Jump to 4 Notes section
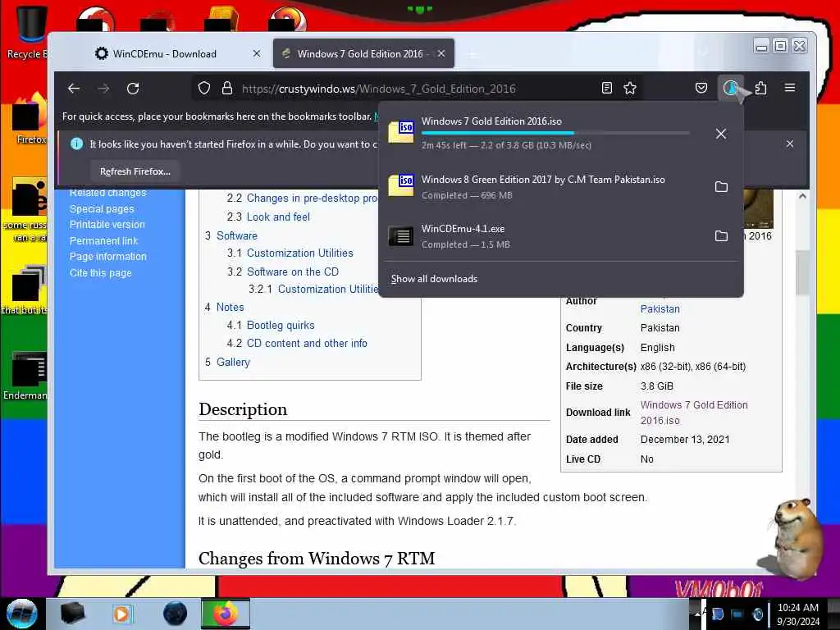The height and width of the screenshot is (630, 840). (230, 307)
